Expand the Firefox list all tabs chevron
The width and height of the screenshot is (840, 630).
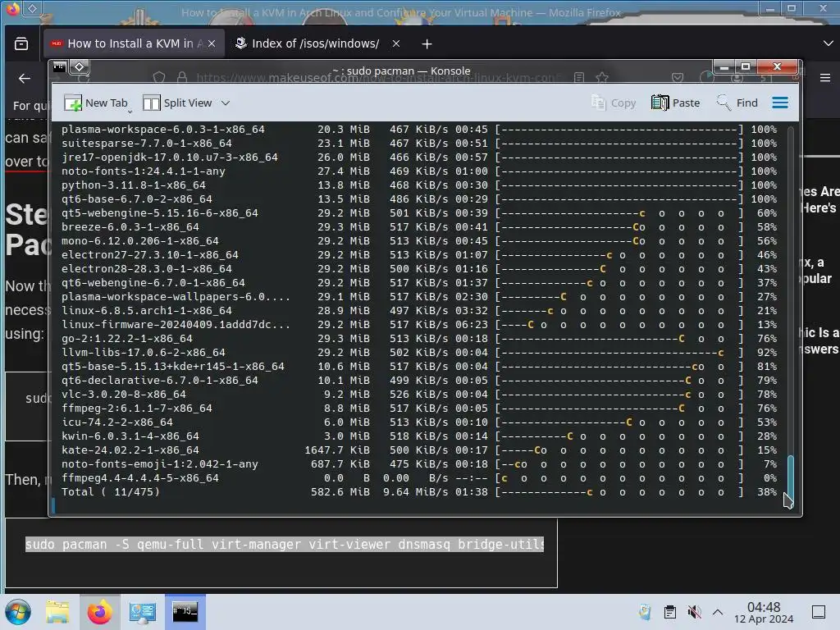828,43
